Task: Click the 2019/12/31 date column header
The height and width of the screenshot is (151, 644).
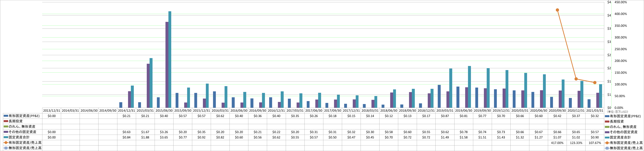Action: point(501,110)
